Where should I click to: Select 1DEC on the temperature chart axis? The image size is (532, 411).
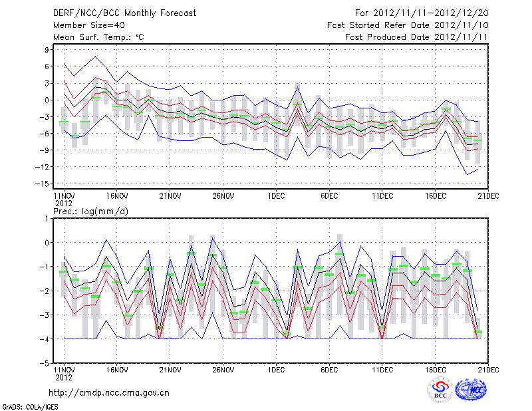[276, 196]
